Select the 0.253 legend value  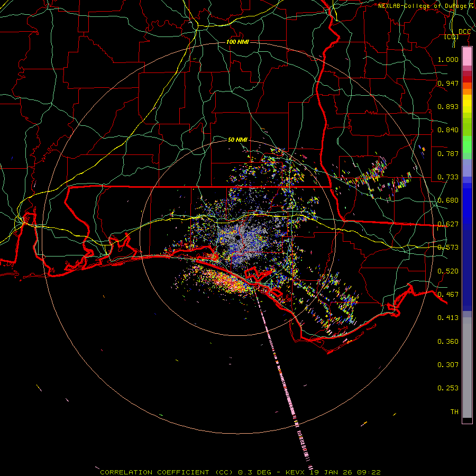[448, 388]
